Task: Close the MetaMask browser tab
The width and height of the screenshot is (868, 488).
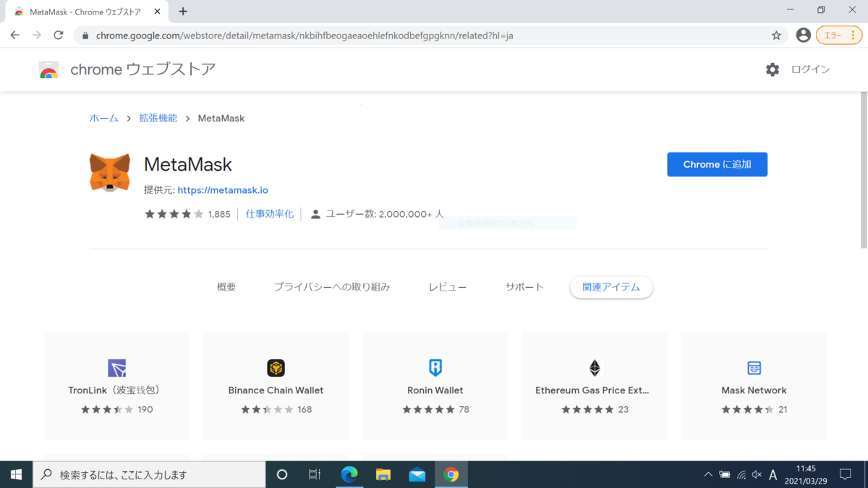Action: 158,12
